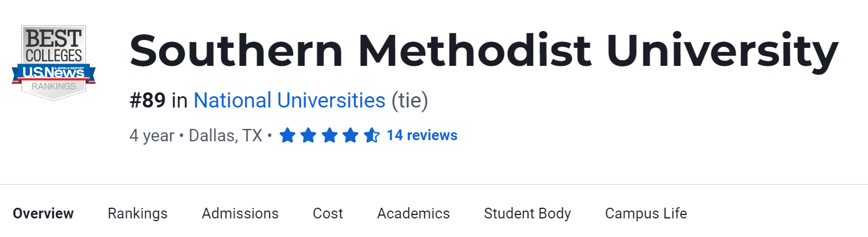Switch to the Student Body tab
The image size is (868, 237).
coord(527,214)
